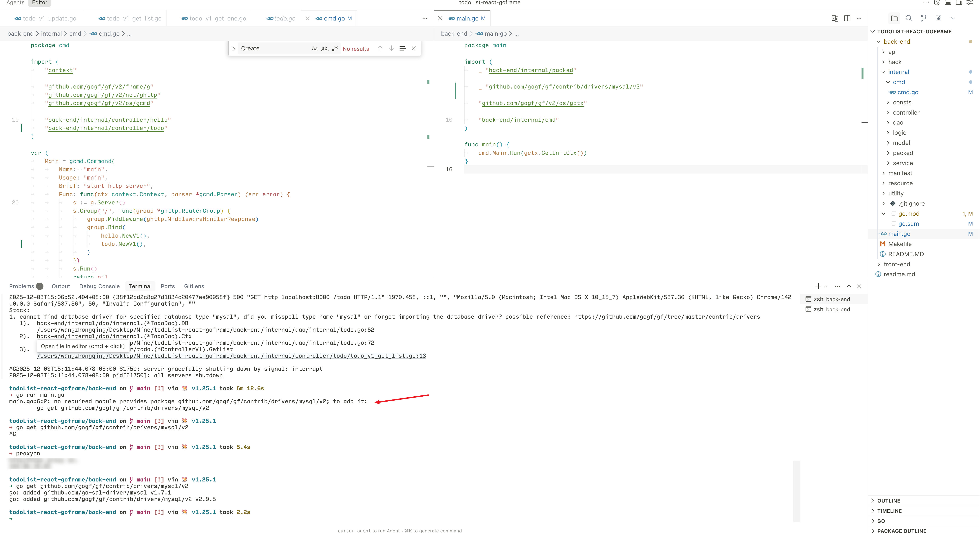Switch to the Agents mode button
Screen dimensions: 980x533
pos(15,3)
